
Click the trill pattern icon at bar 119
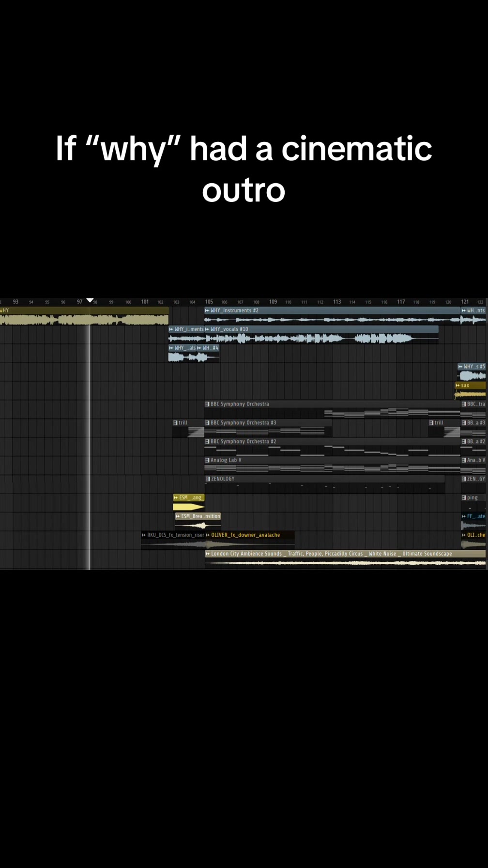432,423
